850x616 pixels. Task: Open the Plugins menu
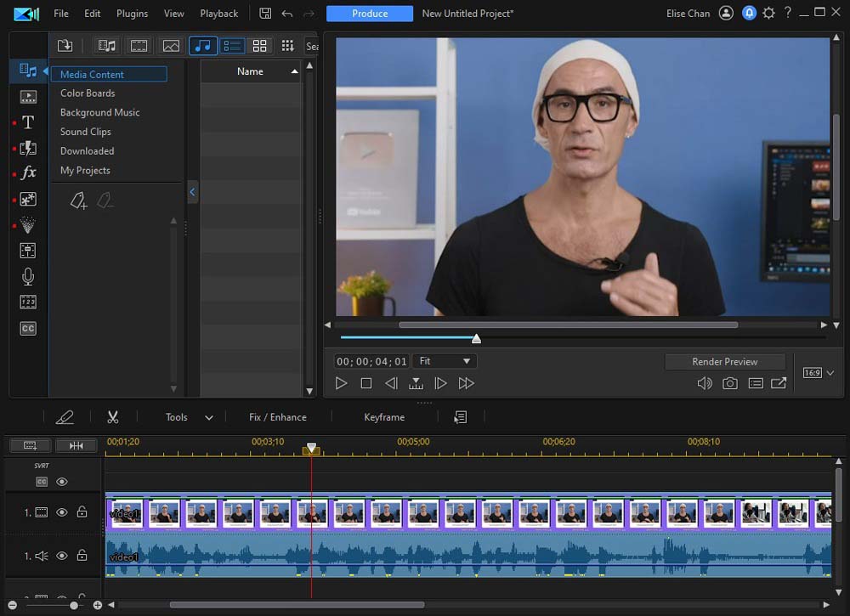point(132,14)
